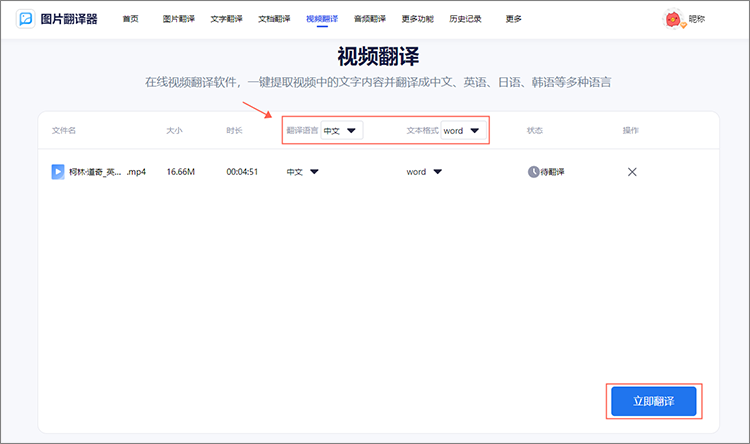The image size is (750, 444).
Task: Switch to the 音频翻译 tab
Action: [x=370, y=19]
